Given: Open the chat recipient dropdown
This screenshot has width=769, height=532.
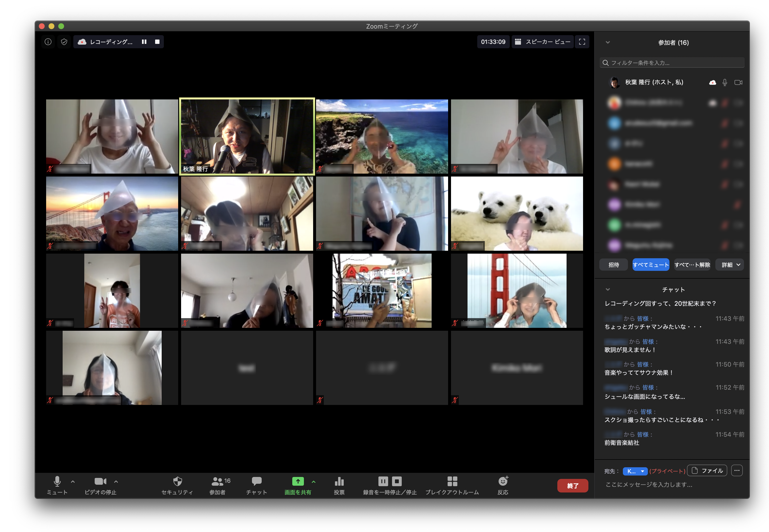Looking at the screenshot, I should [x=635, y=471].
